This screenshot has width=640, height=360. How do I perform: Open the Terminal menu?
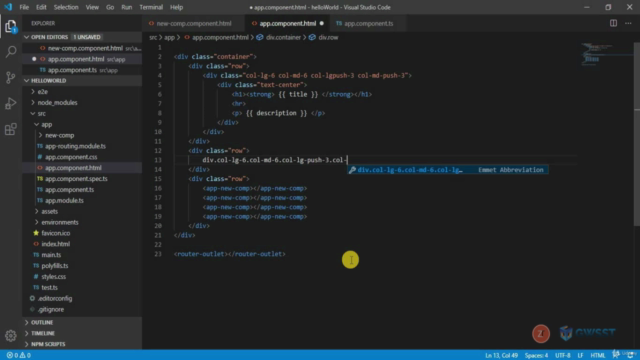click(x=151, y=7)
